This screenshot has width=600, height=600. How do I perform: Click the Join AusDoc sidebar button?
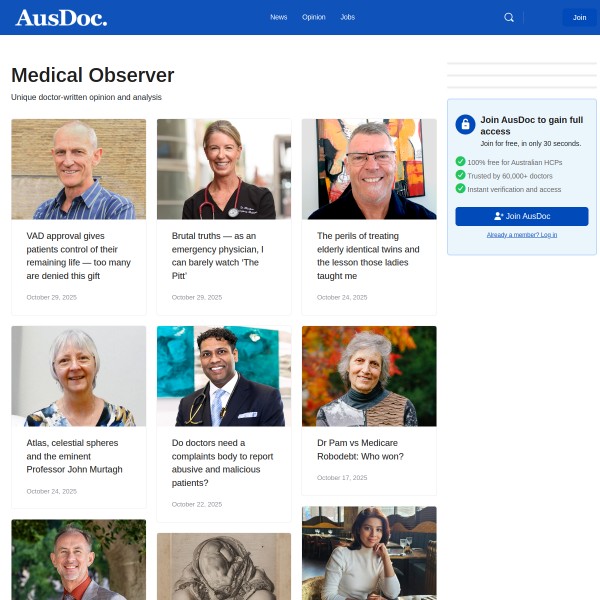[522, 216]
